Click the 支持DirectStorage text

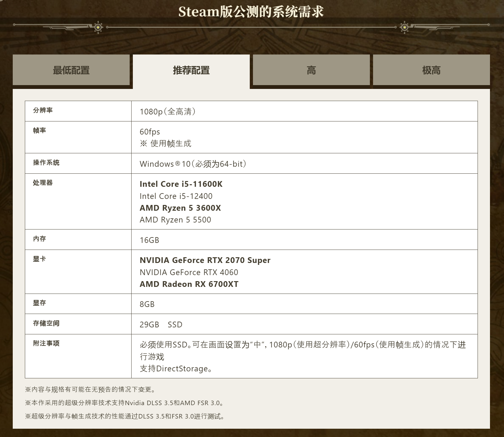pos(176,368)
